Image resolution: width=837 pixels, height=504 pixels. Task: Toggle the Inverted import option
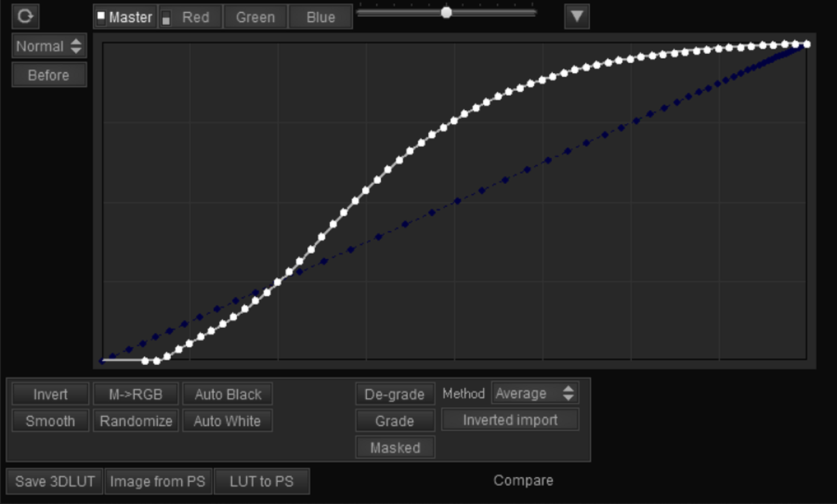pos(510,420)
